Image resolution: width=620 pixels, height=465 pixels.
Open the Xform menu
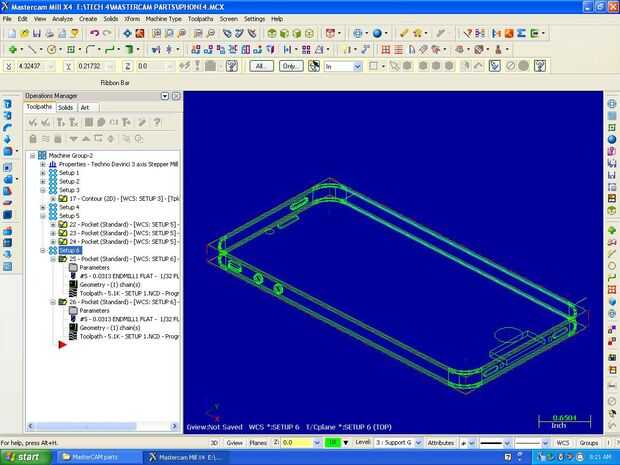[132, 19]
